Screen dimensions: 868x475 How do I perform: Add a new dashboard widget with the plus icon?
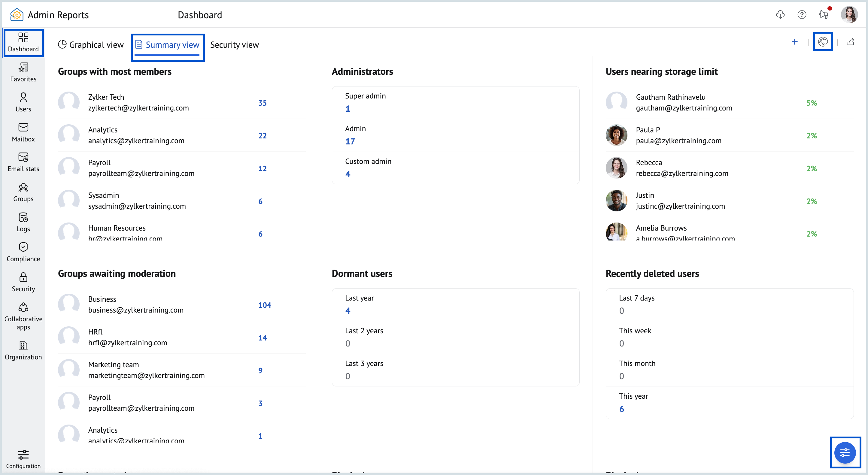[794, 42]
